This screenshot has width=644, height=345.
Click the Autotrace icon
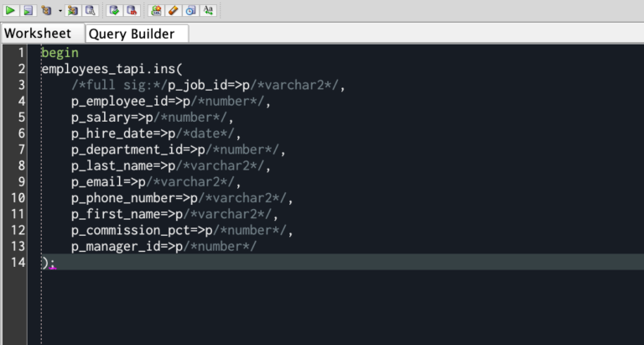coord(73,10)
